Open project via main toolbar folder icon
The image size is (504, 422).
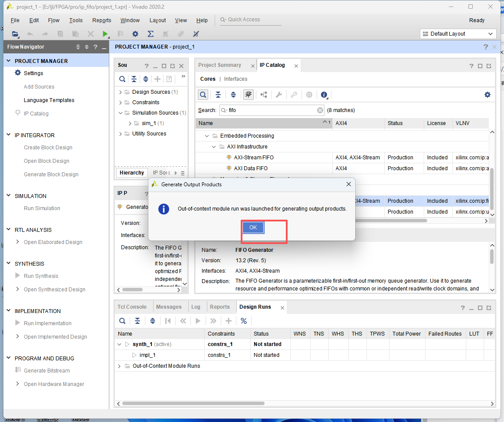pyautogui.click(x=15, y=34)
